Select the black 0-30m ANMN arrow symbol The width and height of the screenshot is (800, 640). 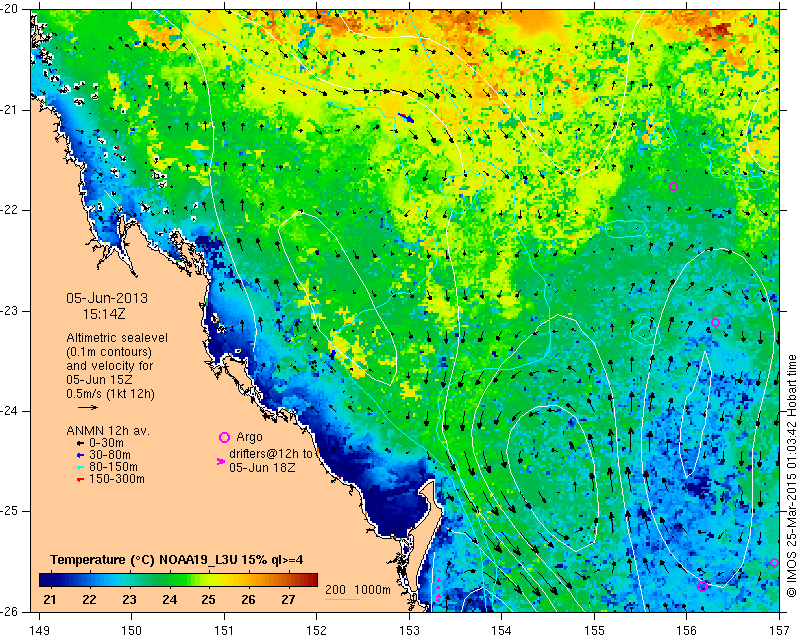[80, 444]
